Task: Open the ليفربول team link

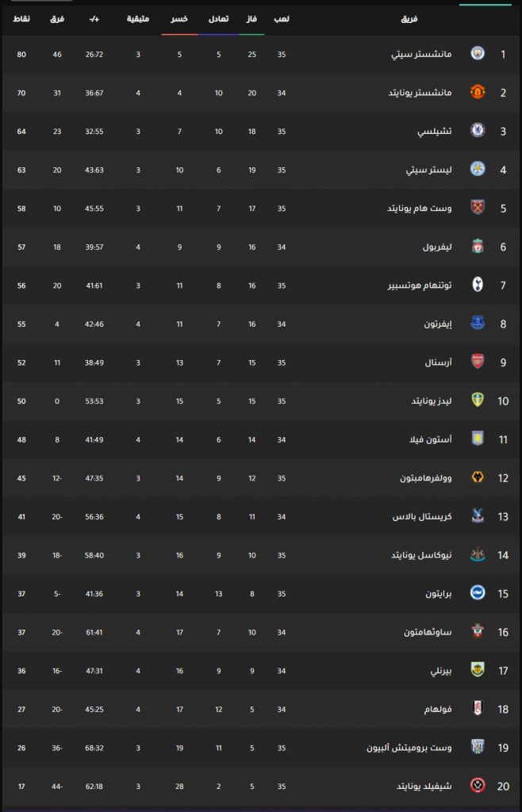Action: click(438, 247)
